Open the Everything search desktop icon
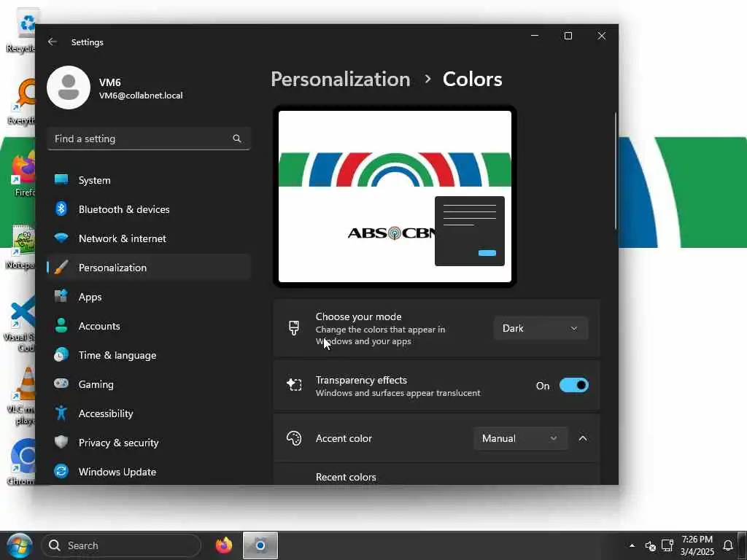The image size is (747, 560). (x=21, y=101)
